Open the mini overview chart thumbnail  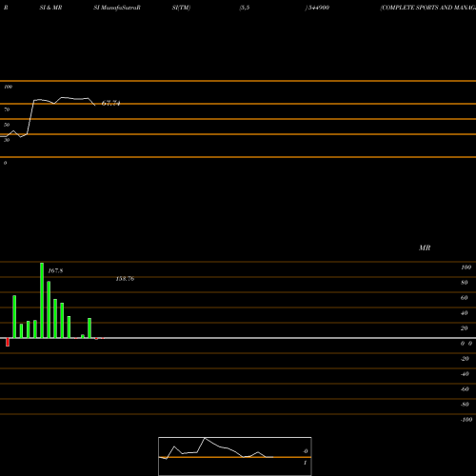click(x=235, y=456)
